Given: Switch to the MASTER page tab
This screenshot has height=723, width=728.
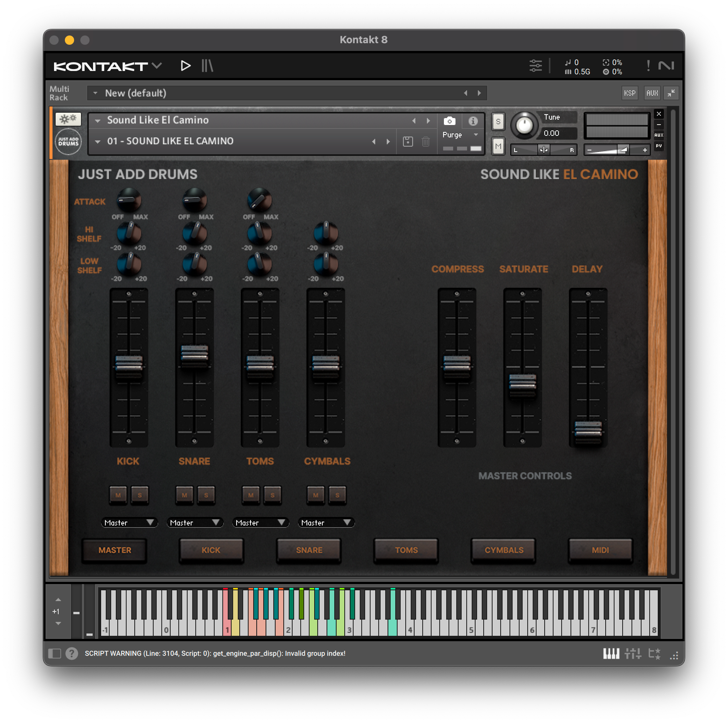Looking at the screenshot, I should pos(115,550).
